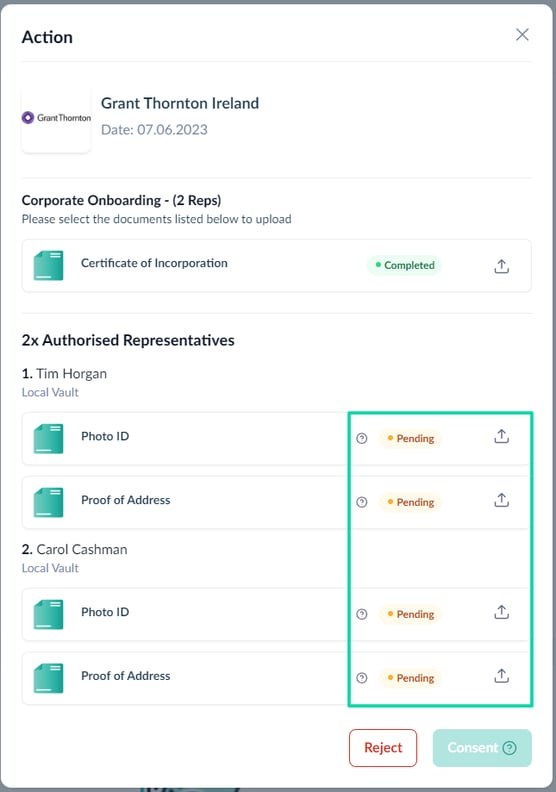Screen dimensions: 556x792
Task: Click Pending badge on Tim Horgan's Photo ID
Action: click(x=410, y=438)
